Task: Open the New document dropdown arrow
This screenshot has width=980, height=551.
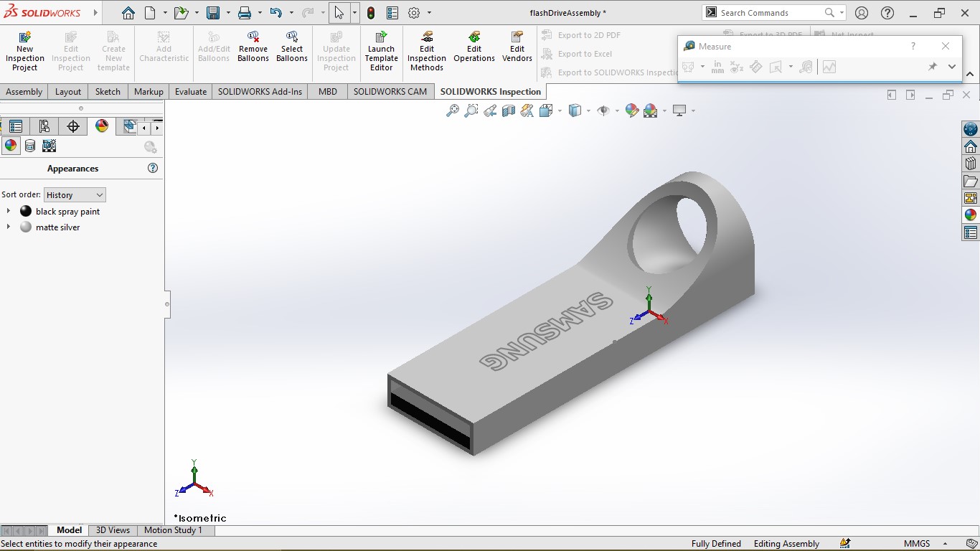Action: [x=165, y=13]
